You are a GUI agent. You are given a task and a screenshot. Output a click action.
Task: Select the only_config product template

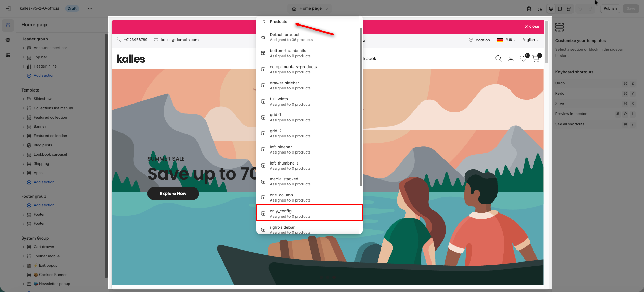[309, 213]
